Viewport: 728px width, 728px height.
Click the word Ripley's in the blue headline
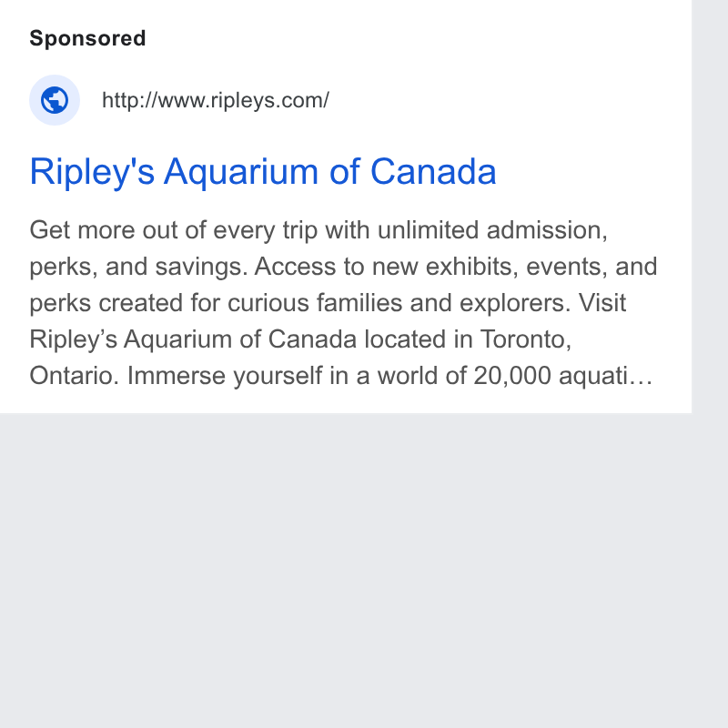[92, 173]
